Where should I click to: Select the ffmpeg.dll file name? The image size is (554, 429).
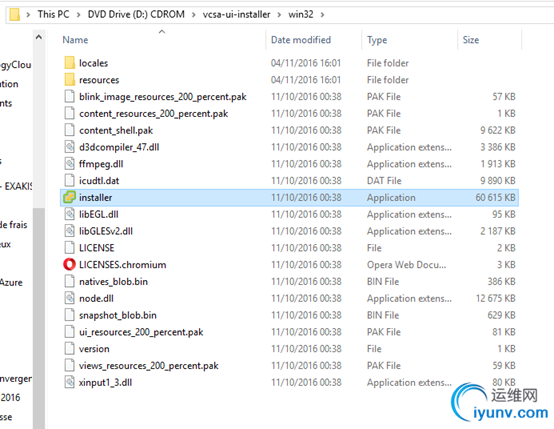click(101, 164)
